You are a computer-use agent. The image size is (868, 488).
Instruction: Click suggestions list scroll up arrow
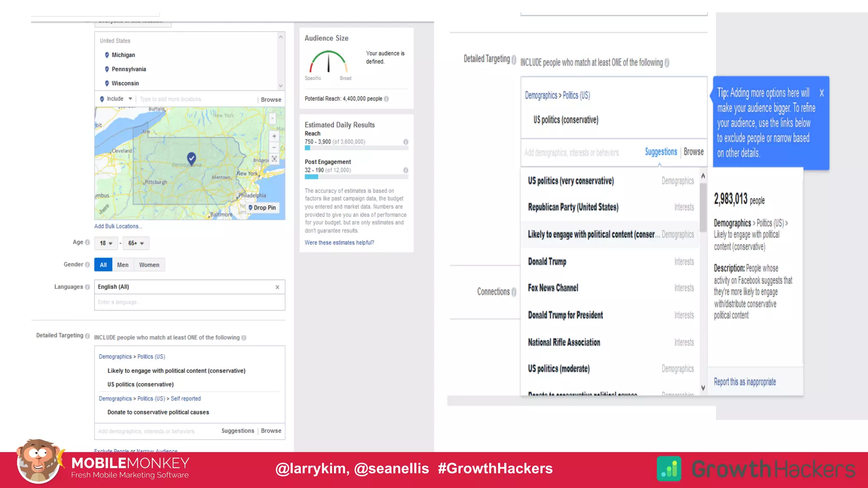click(x=703, y=175)
